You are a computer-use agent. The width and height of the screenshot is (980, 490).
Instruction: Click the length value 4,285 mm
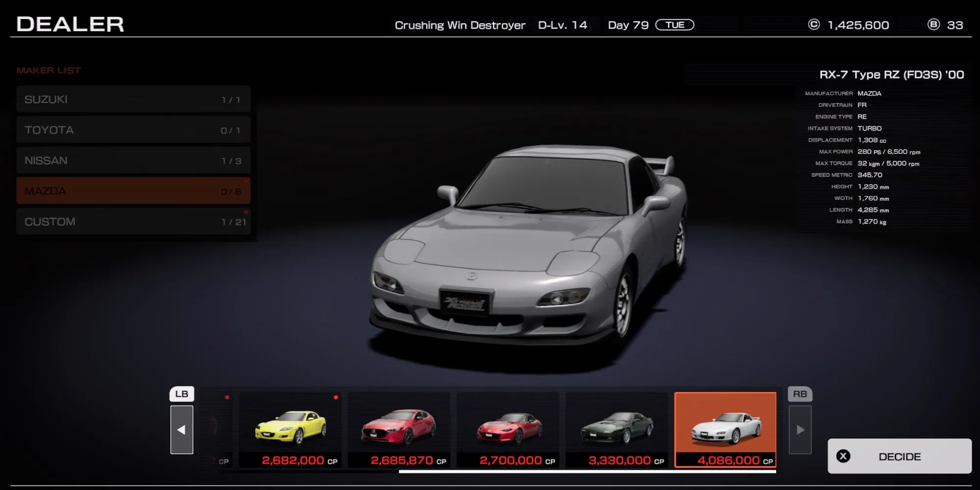pos(873,210)
